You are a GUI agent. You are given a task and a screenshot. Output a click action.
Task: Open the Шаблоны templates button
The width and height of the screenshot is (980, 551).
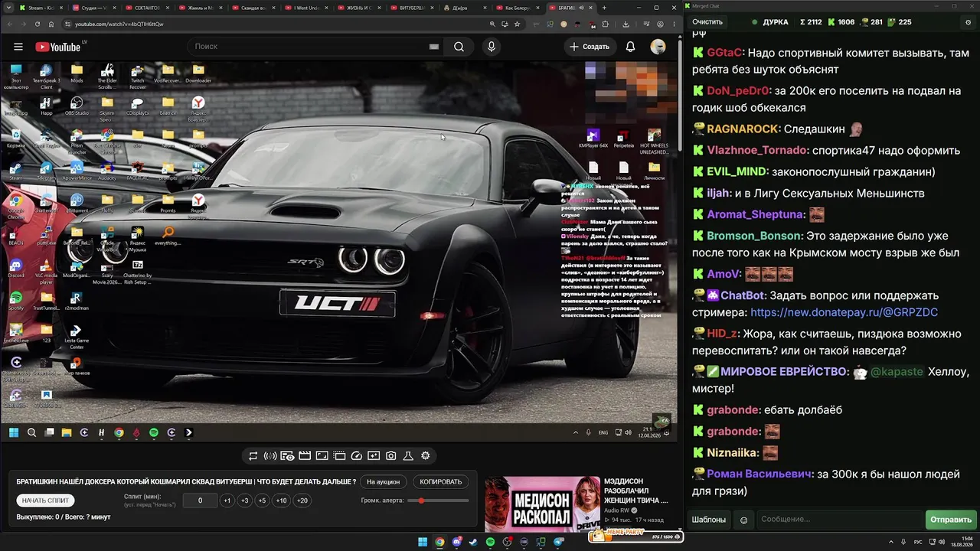click(709, 520)
